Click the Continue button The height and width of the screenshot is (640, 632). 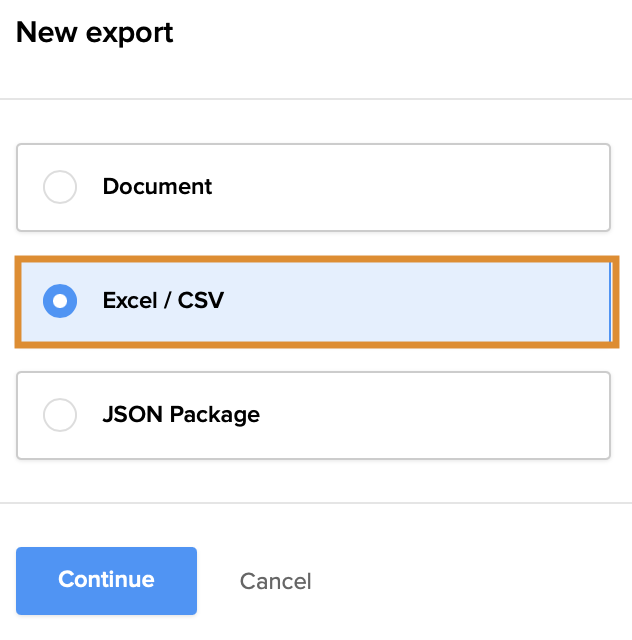point(106,580)
